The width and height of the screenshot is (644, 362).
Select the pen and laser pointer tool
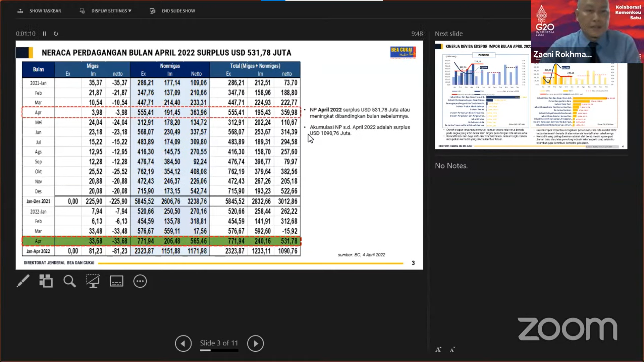[x=23, y=281]
